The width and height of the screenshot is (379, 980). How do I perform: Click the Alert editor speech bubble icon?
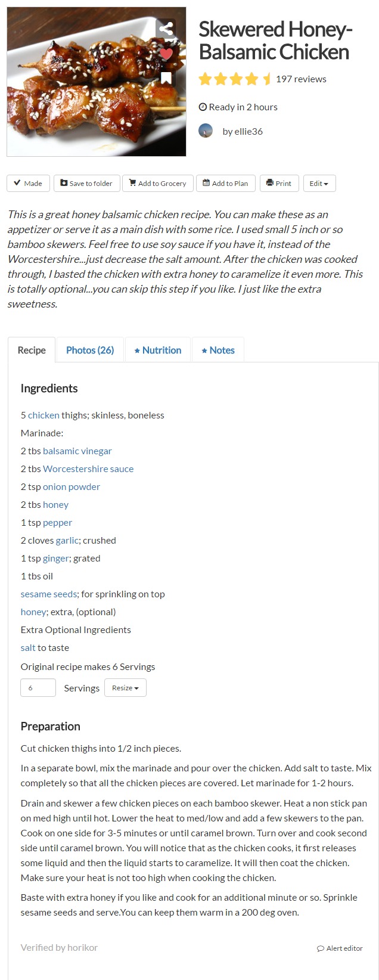point(321,948)
